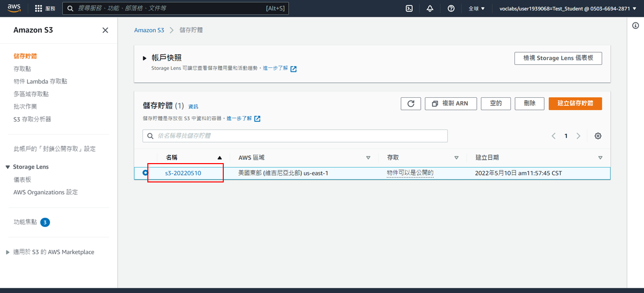Viewport: 644px width, 293px height.
Task: Collapse the Storage Lens navigation group
Action: pyautogui.click(x=7, y=167)
